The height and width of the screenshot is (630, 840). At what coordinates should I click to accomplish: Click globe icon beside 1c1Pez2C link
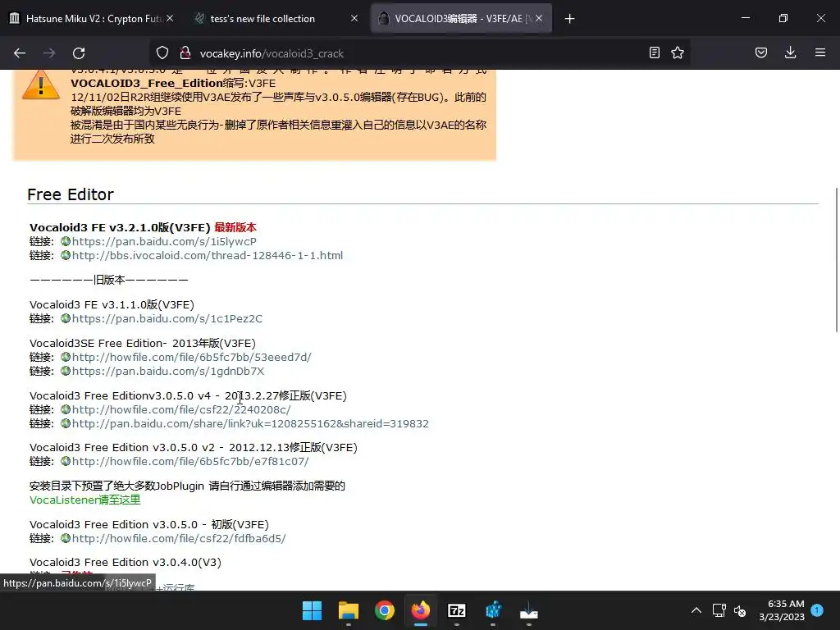(x=66, y=318)
